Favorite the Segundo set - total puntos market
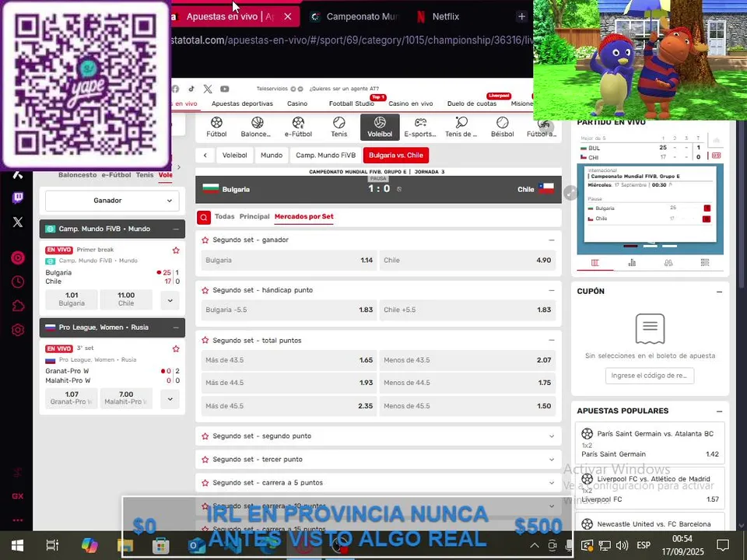 tap(205, 341)
